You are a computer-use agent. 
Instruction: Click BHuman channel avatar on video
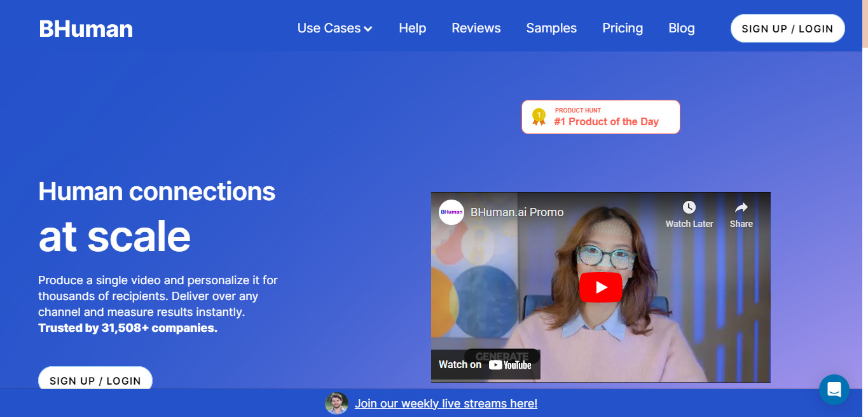451,212
